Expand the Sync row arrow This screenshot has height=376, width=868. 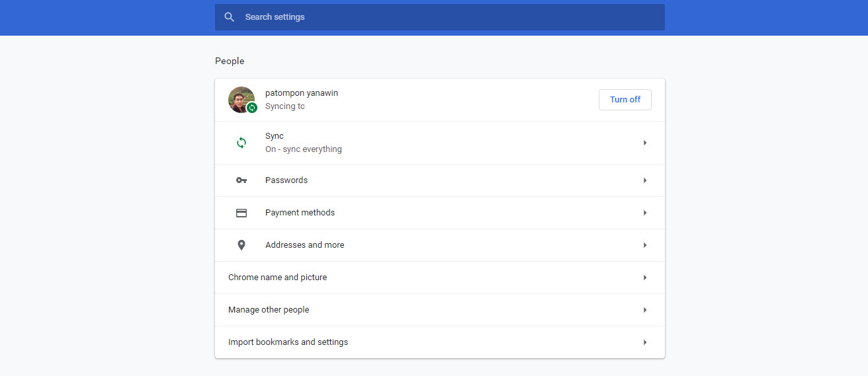(x=645, y=143)
